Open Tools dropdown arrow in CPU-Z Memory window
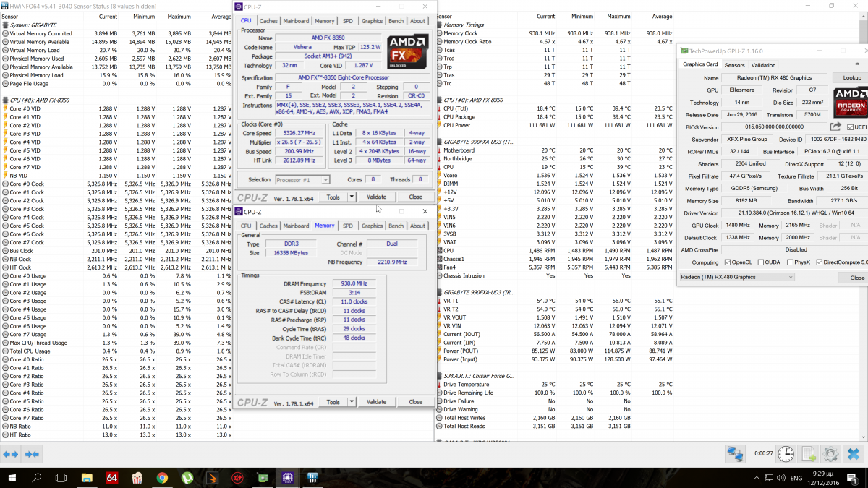868x488 pixels. click(x=352, y=402)
